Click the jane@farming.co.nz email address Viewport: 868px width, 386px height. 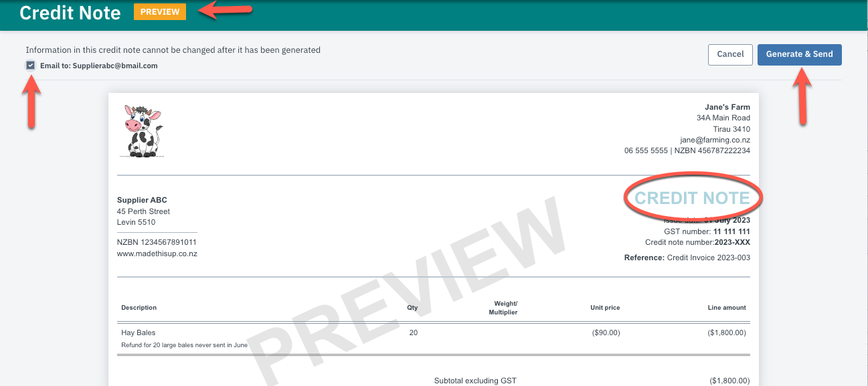pyautogui.click(x=715, y=140)
